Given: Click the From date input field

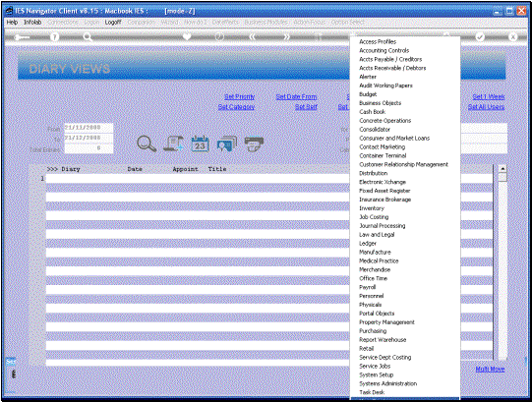Looking at the screenshot, I should [x=89, y=128].
